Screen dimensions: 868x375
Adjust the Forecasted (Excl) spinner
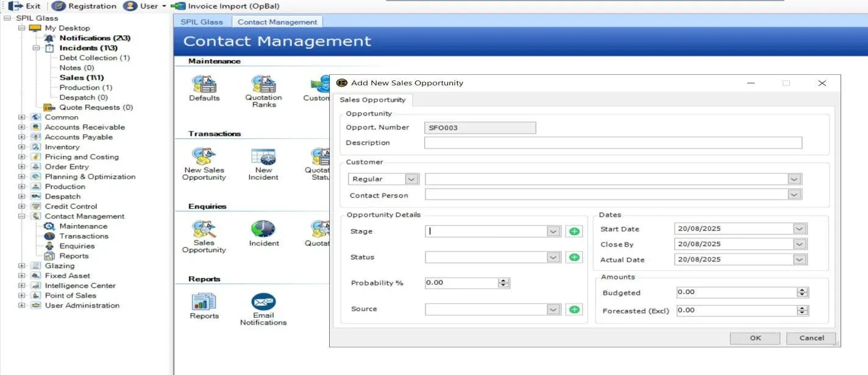coord(803,310)
